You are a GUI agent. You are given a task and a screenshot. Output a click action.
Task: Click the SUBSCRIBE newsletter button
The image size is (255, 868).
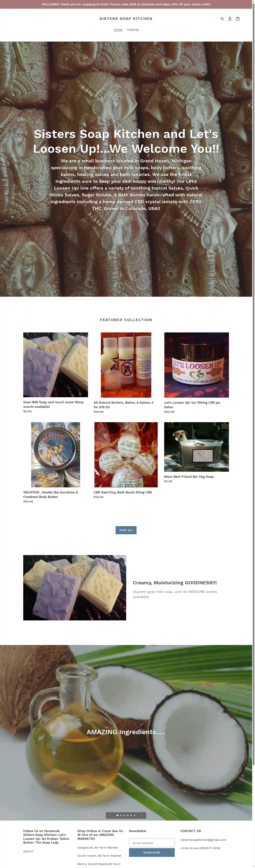(x=152, y=853)
